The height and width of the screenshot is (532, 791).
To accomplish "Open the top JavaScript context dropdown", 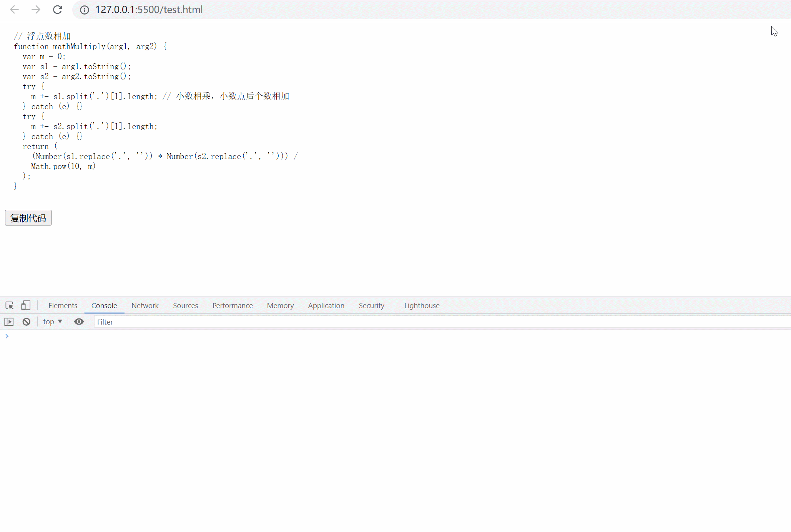I will [x=52, y=322].
